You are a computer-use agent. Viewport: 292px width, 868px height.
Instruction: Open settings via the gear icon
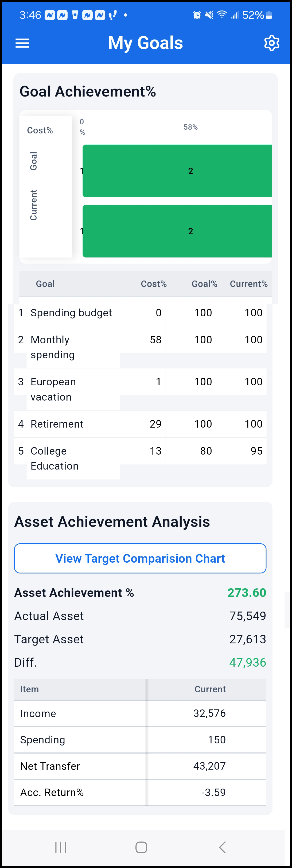click(271, 43)
